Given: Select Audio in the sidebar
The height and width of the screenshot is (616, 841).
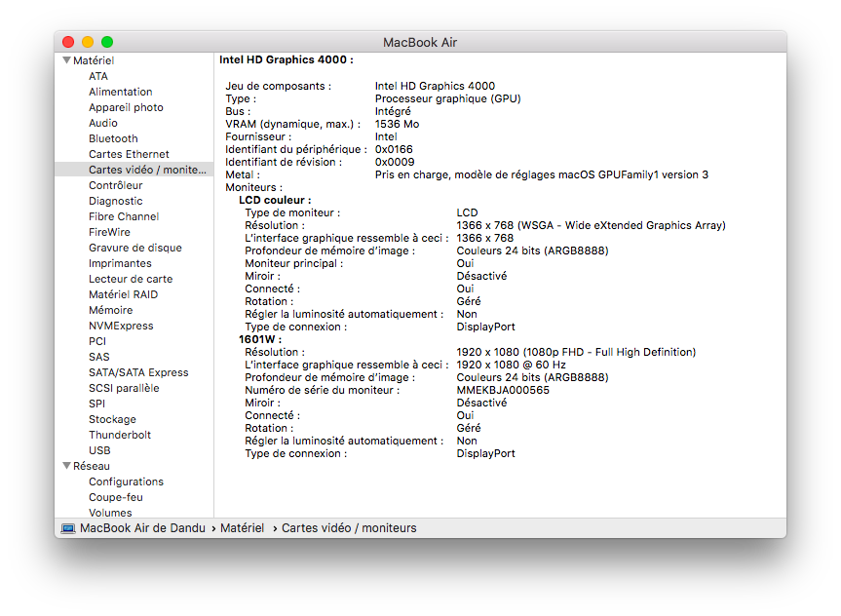Looking at the screenshot, I should click(x=103, y=123).
